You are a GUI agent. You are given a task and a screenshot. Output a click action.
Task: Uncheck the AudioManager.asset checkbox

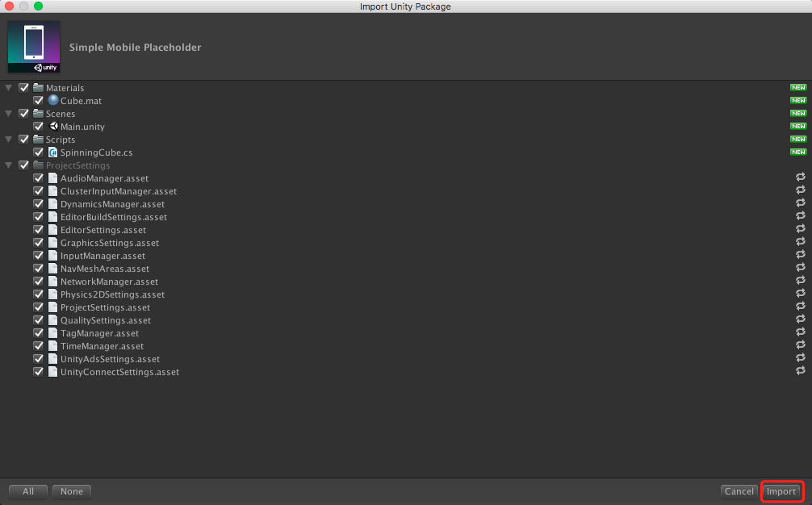(38, 178)
